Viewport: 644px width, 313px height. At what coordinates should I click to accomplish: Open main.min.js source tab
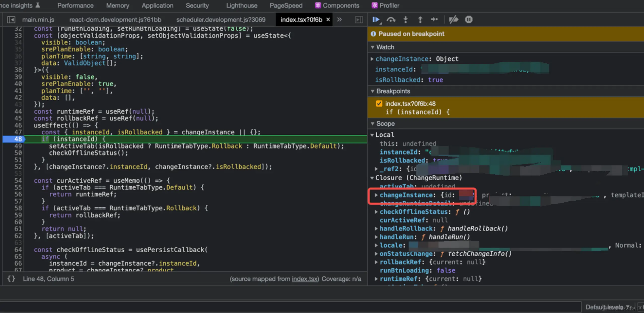point(38,20)
